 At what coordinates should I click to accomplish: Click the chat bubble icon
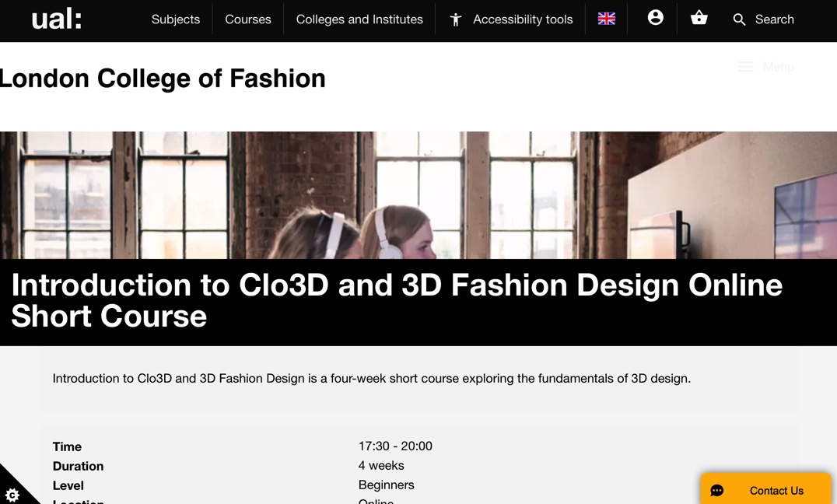(x=717, y=491)
